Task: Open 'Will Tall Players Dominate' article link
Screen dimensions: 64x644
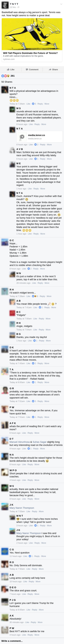Action: point(30,53)
